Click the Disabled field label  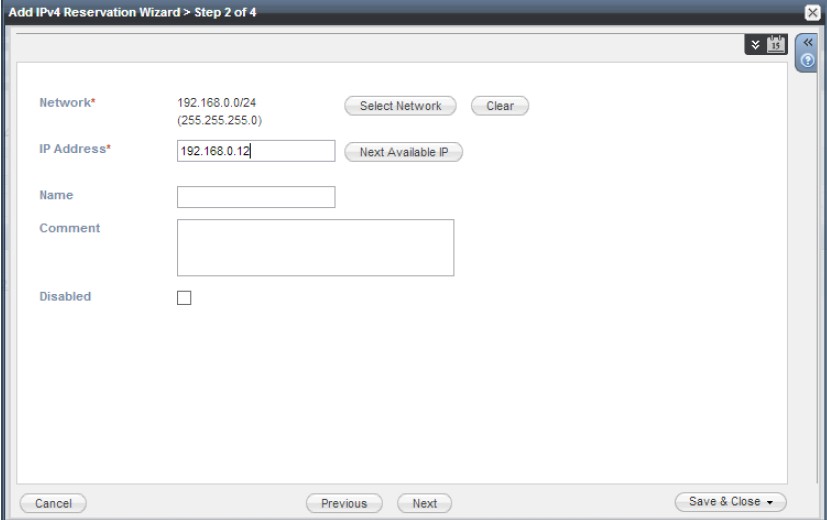(65, 296)
